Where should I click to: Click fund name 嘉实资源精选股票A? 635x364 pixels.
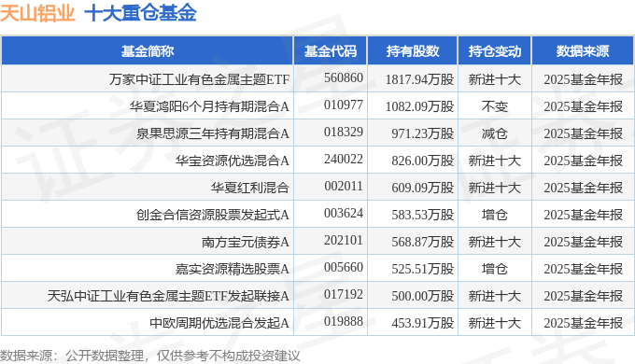point(232,269)
